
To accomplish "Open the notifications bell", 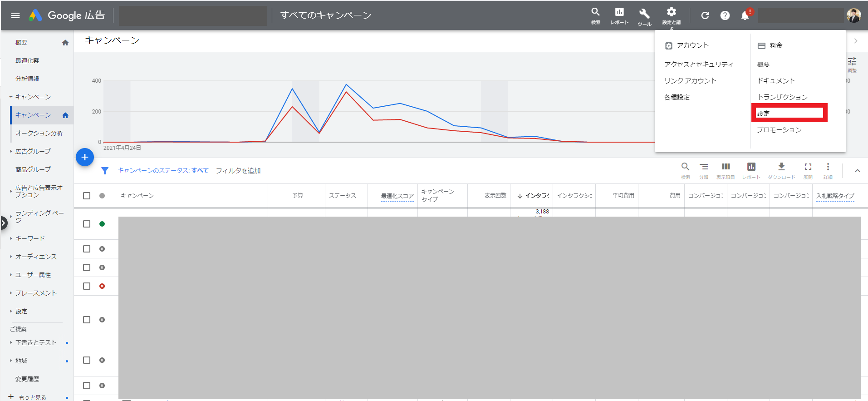I will pyautogui.click(x=745, y=15).
